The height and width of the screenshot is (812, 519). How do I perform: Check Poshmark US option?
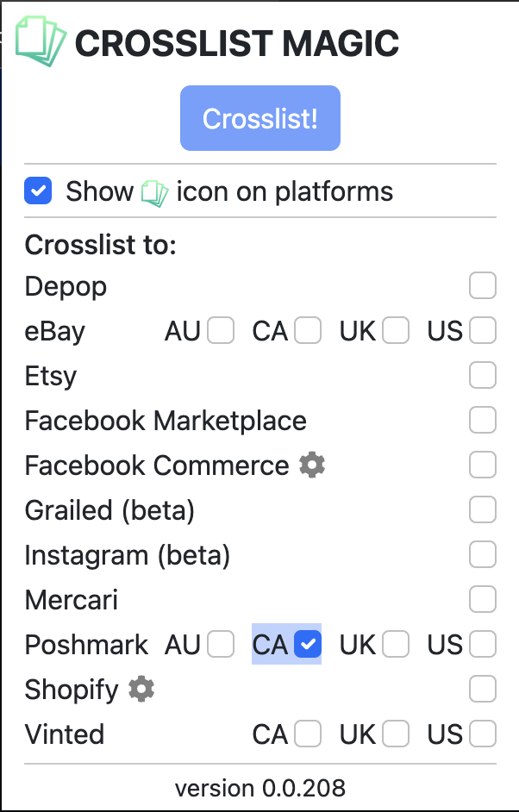pos(483,645)
